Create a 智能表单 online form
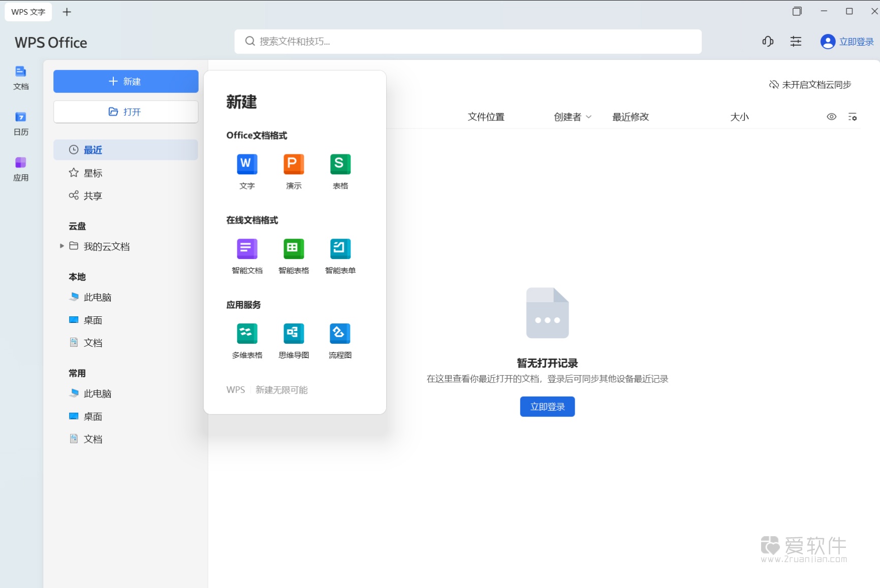The image size is (880, 588). (x=340, y=255)
